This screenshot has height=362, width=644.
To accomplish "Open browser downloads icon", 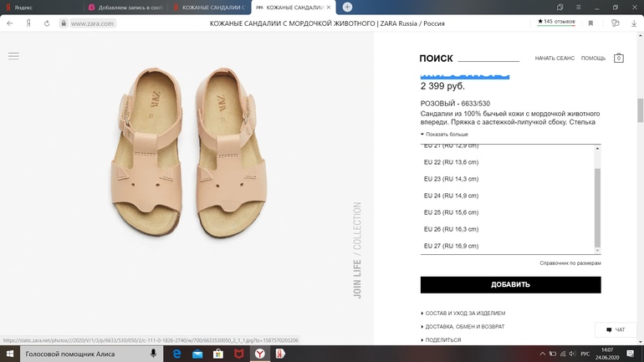I will tap(633, 23).
